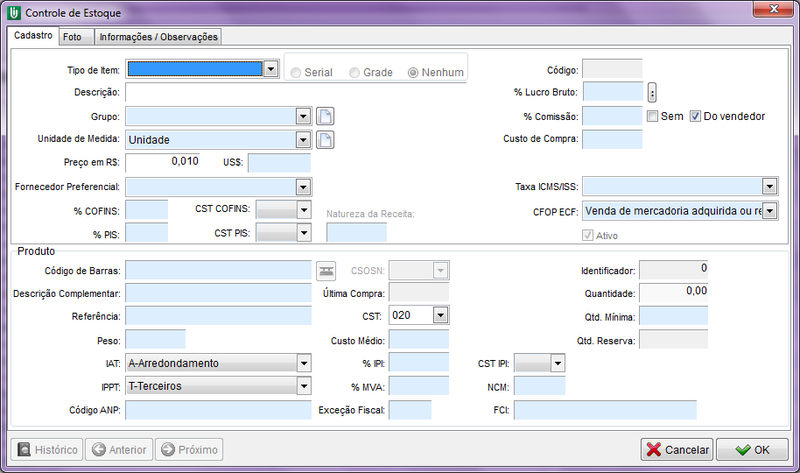Expand the Fornecedor Preferencial dropdown
This screenshot has height=473, width=800.
click(x=303, y=187)
